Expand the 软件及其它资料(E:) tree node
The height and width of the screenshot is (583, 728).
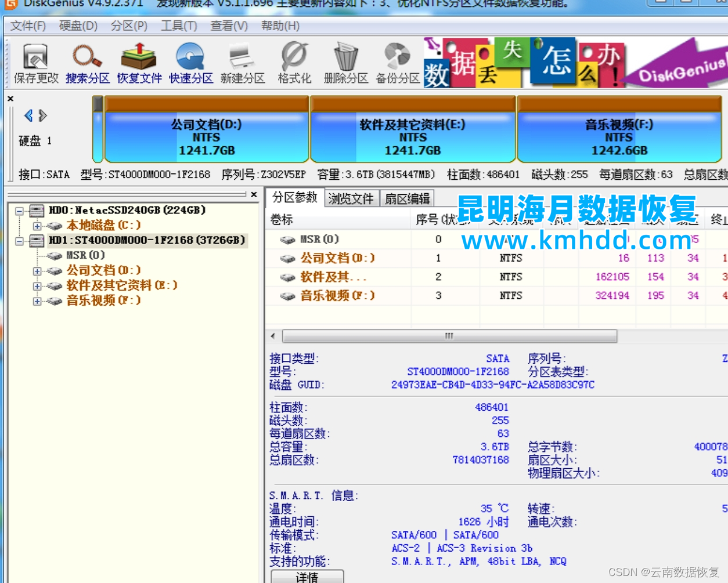coord(37,286)
